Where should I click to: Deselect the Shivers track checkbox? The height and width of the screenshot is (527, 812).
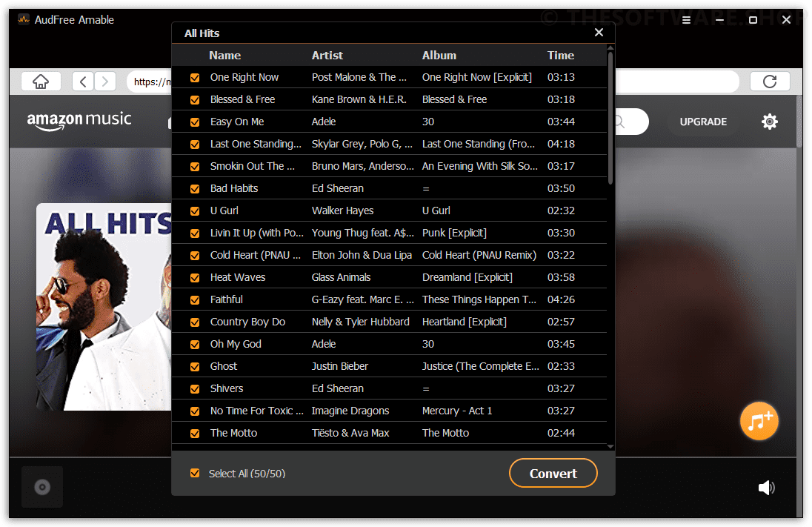195,389
